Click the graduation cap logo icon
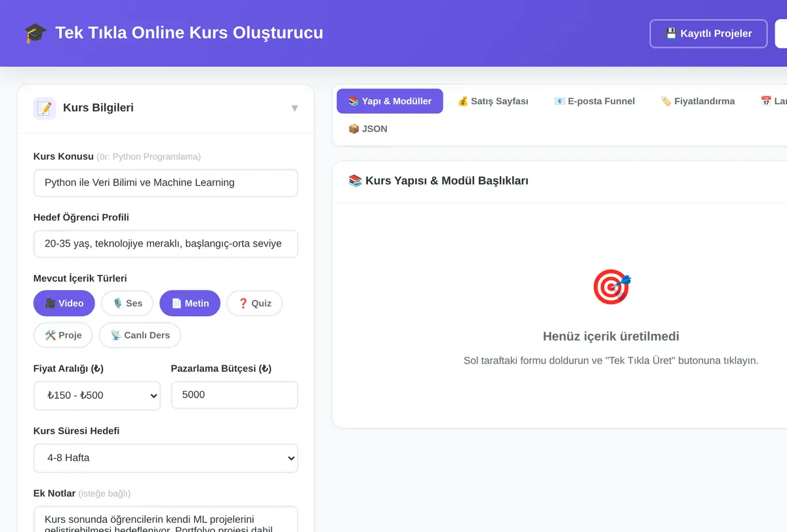Image resolution: width=787 pixels, height=532 pixels. pyautogui.click(x=35, y=33)
